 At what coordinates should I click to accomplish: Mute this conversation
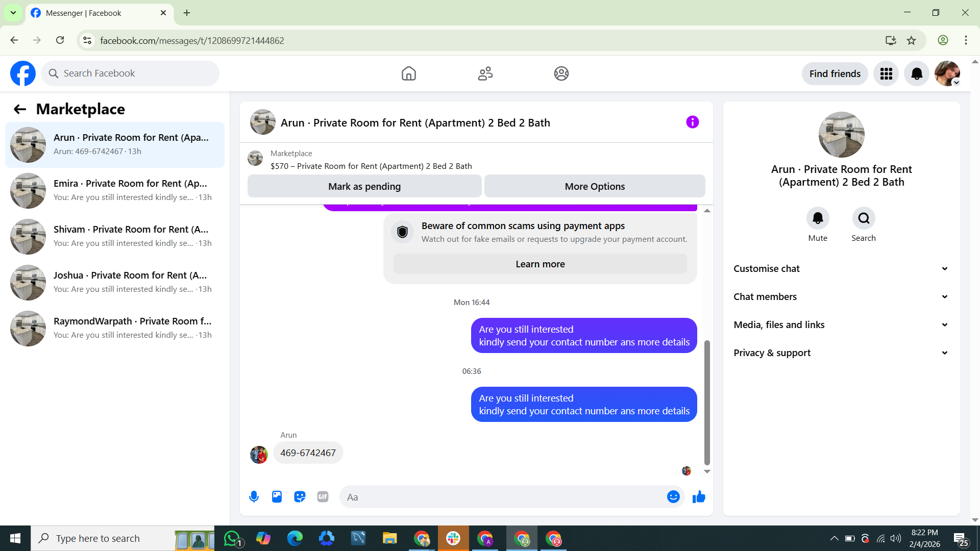(818, 218)
